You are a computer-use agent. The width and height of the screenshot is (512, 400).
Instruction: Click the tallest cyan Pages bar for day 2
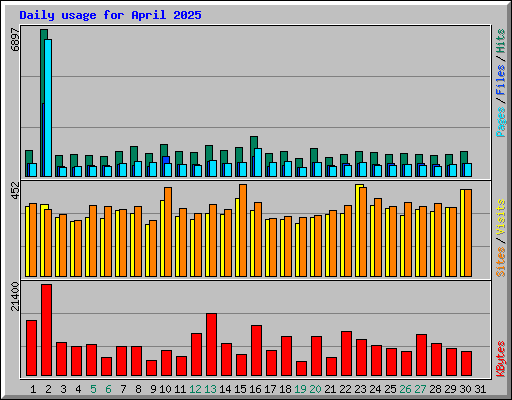(x=48, y=108)
